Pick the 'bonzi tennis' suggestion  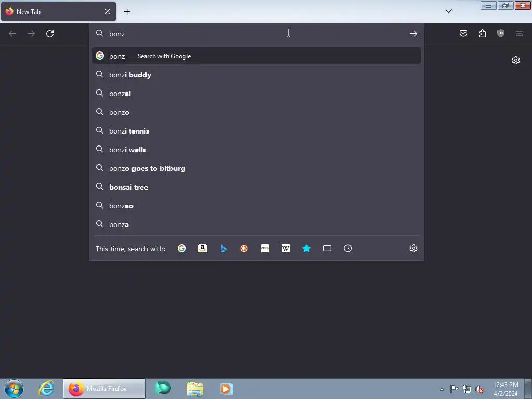pyautogui.click(x=257, y=130)
